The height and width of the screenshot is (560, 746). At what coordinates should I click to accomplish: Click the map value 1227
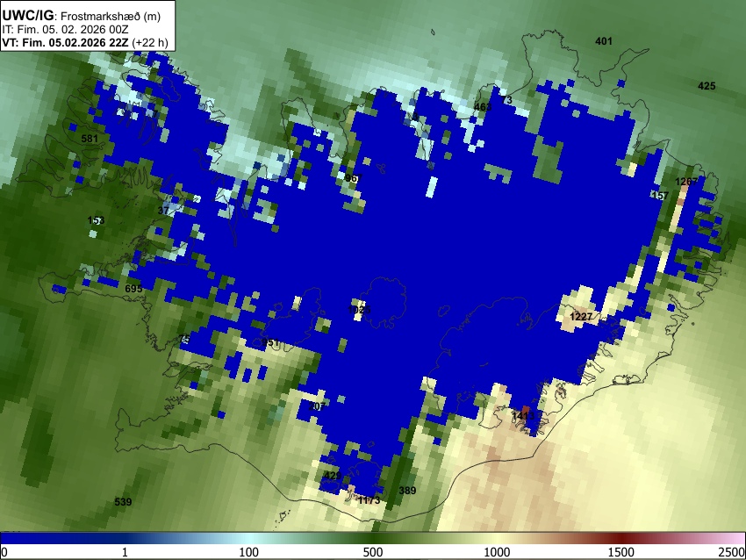[x=581, y=316]
